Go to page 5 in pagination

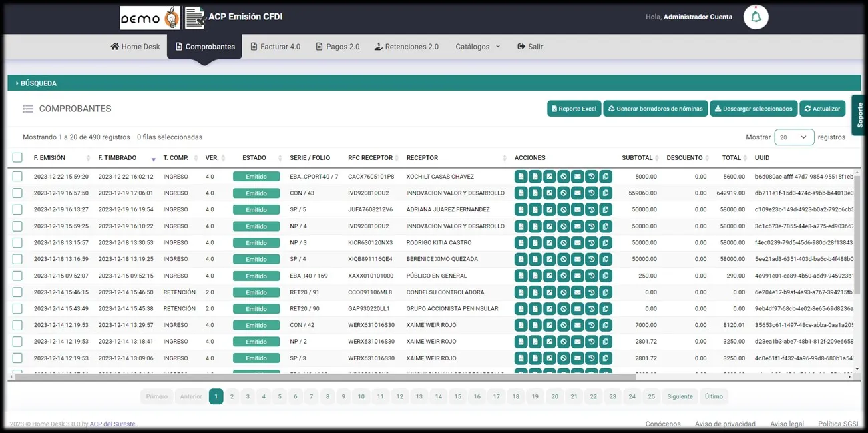tap(280, 396)
